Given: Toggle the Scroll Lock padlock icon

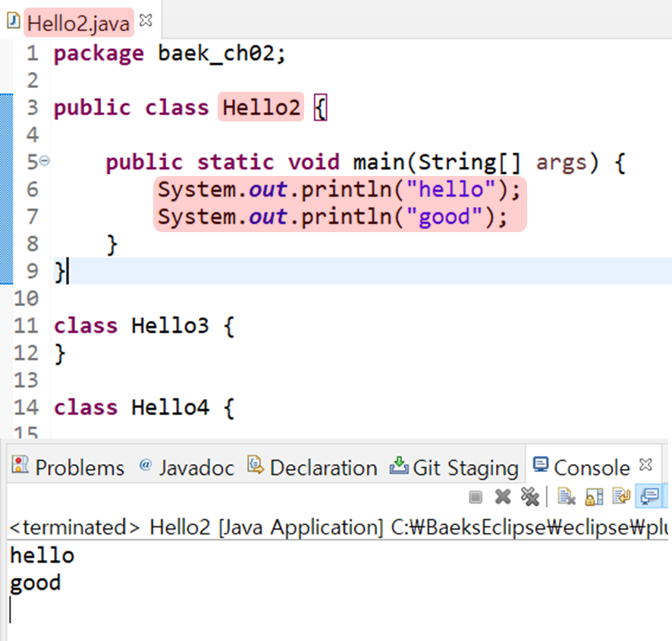Looking at the screenshot, I should tap(594, 497).
